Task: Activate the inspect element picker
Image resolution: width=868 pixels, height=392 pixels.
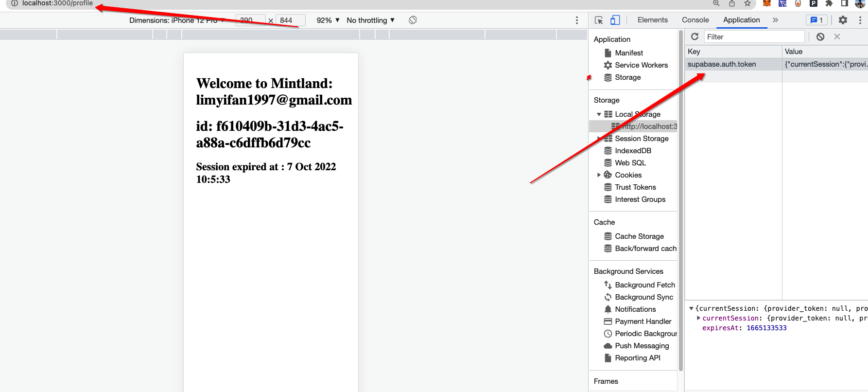Action: (x=599, y=20)
